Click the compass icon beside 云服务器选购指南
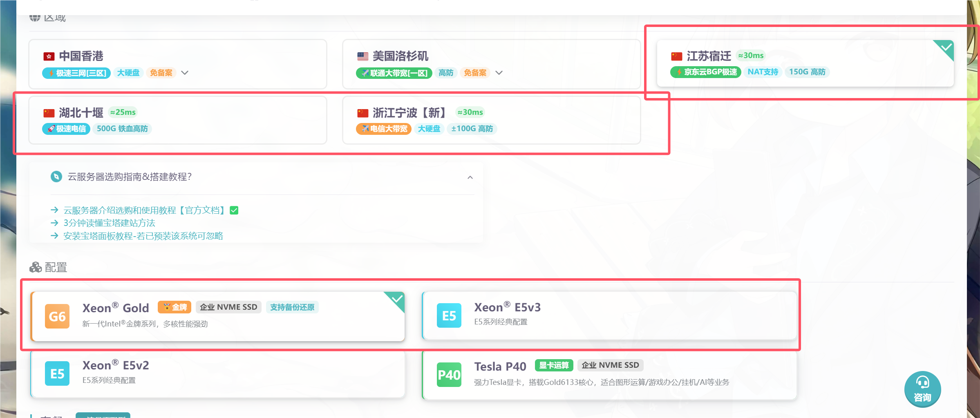 (x=56, y=177)
